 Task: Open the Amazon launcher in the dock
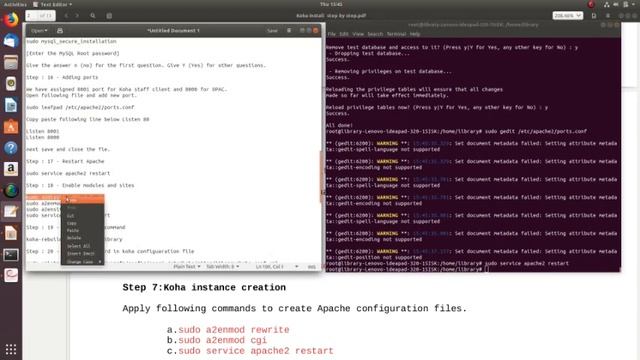point(11,169)
